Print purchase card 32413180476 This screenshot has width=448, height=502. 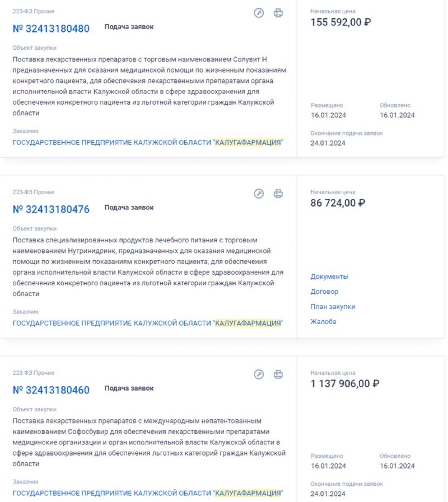click(278, 194)
